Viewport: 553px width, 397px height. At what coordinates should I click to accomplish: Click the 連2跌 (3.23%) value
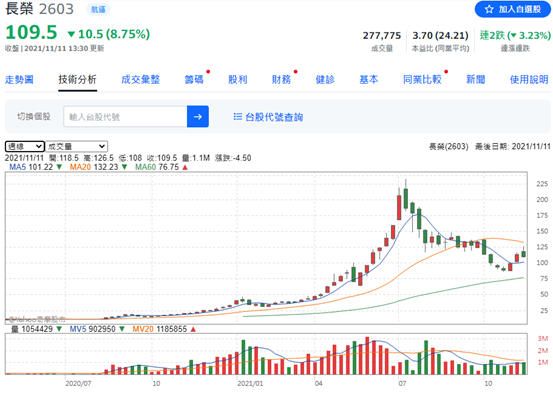tap(515, 36)
